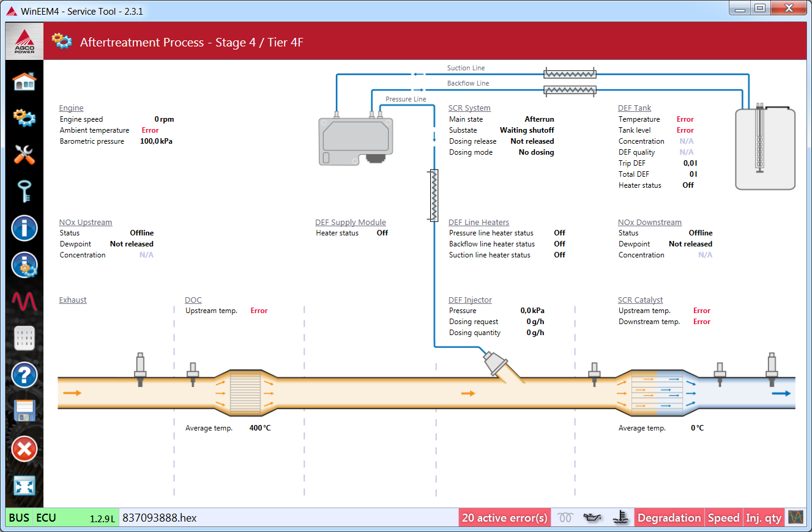Open the SCR System heading link
Image resolution: width=812 pixels, height=532 pixels.
click(469, 108)
